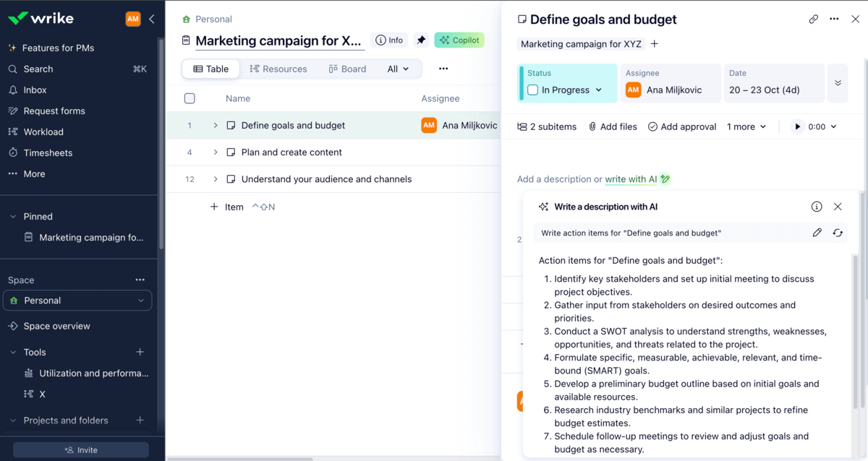View info about Write a description with AI
Screen dimensions: 868x461
[x=817, y=206]
